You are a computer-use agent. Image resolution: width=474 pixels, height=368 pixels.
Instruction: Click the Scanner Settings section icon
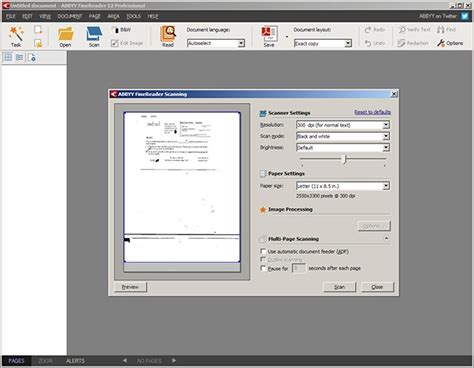coord(263,113)
